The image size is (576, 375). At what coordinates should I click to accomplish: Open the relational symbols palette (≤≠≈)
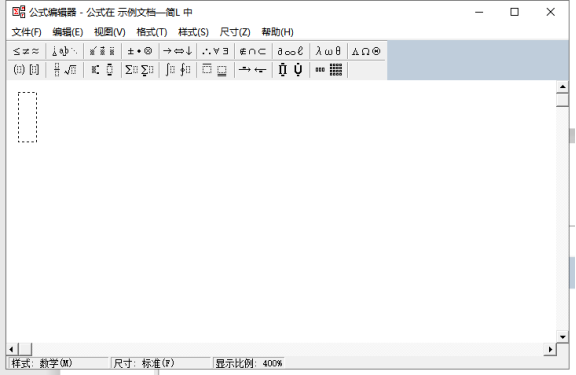point(26,51)
